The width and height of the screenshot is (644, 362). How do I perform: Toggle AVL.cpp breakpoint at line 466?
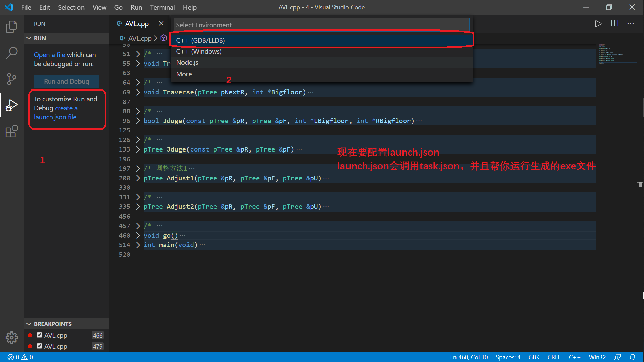pos(40,335)
